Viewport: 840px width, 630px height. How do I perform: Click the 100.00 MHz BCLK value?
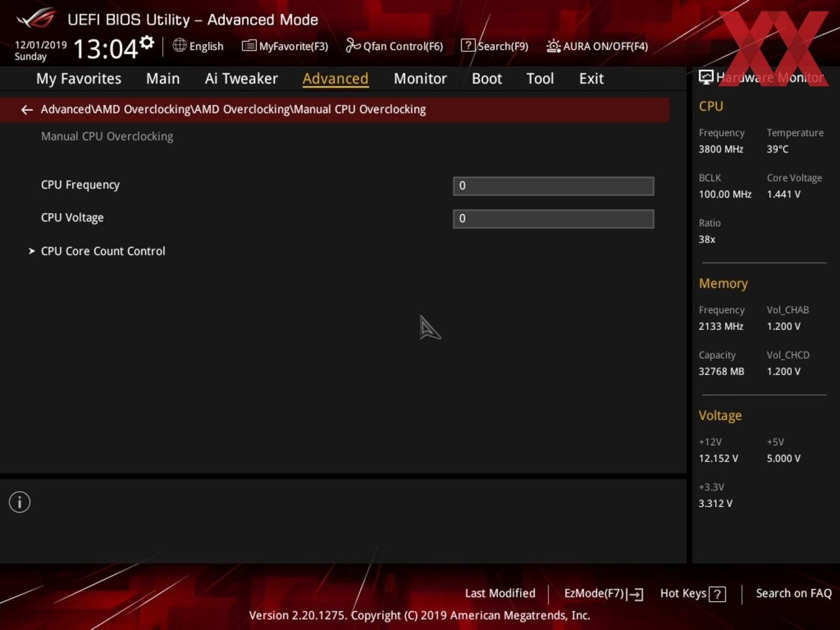pos(725,194)
